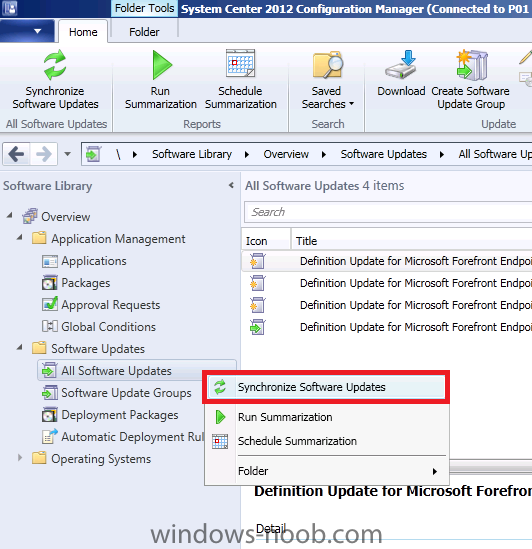Choose Schedule Summarization from context menu
This screenshot has width=532, height=549.
(x=326, y=441)
